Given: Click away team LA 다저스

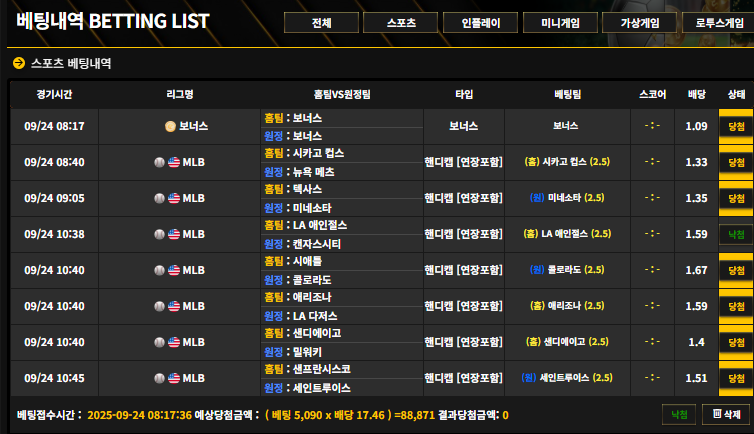Looking at the screenshot, I should 315,316.
